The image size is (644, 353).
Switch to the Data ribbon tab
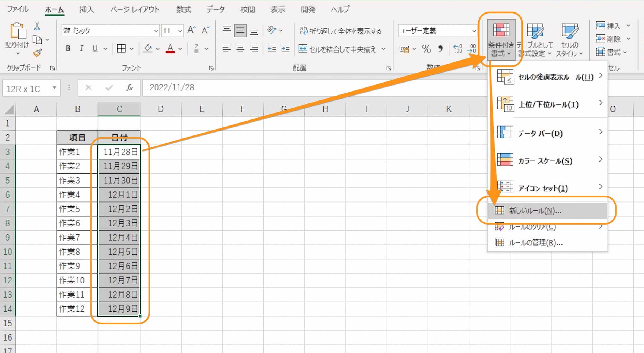click(215, 10)
